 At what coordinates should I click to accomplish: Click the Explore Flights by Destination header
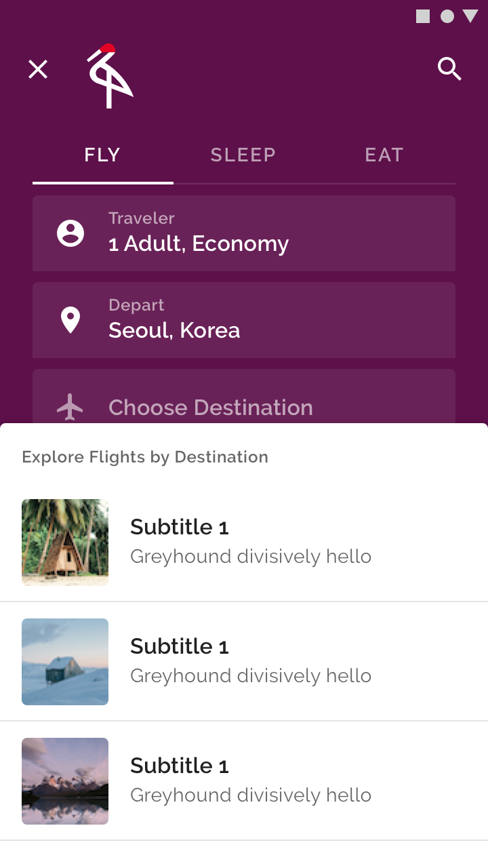pos(145,457)
